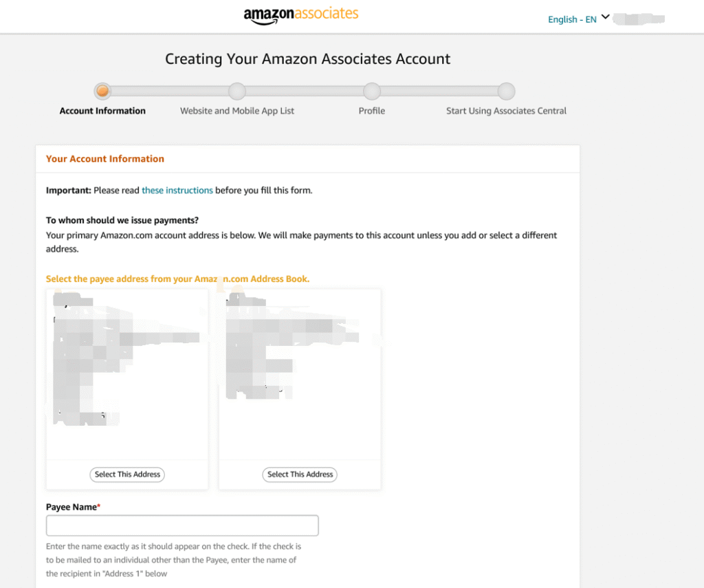Click the Start Using Associates Central step circle
Image resolution: width=704 pixels, height=588 pixels.
click(x=506, y=91)
